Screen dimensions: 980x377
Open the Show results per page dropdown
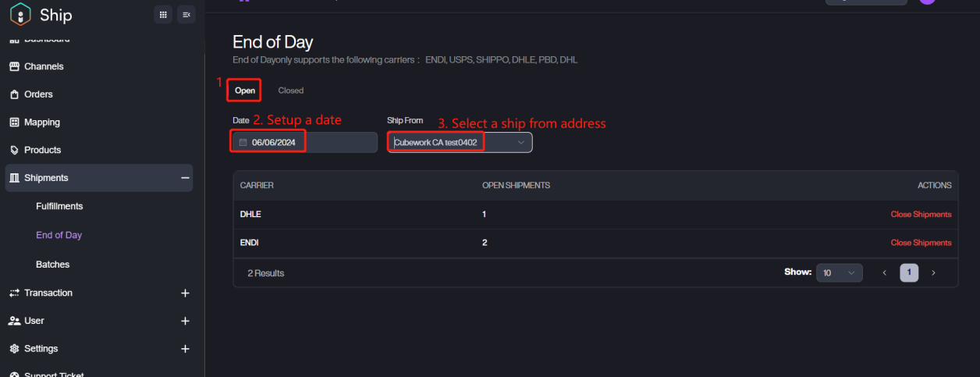click(x=839, y=273)
